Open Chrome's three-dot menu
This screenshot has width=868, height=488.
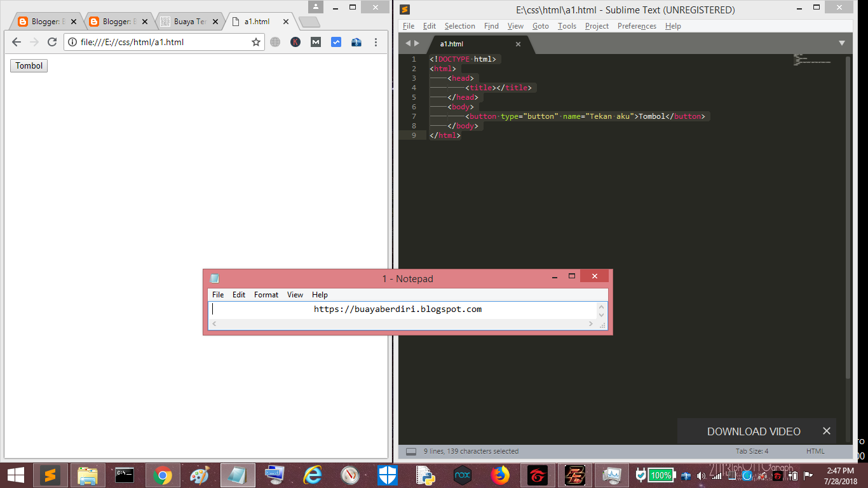click(376, 42)
